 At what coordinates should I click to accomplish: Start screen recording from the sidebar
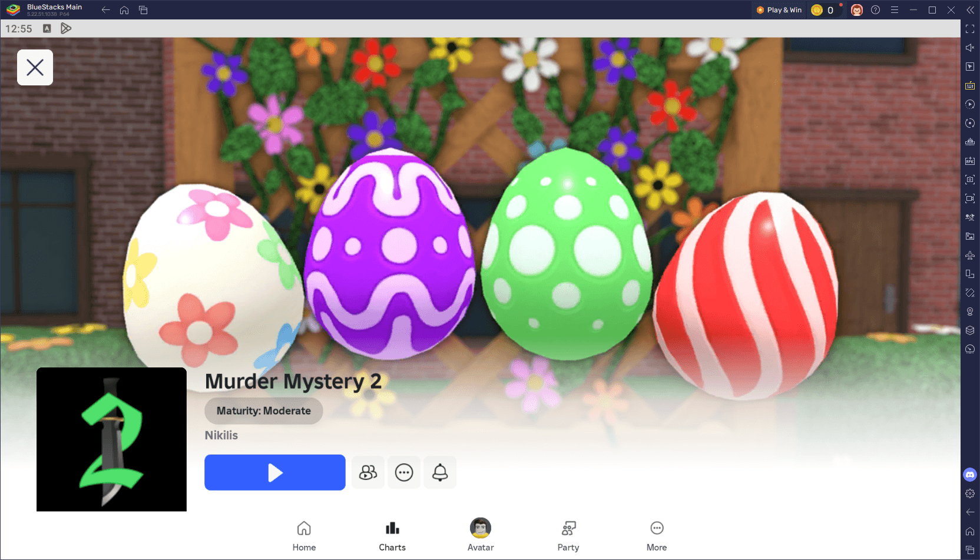pos(970,198)
